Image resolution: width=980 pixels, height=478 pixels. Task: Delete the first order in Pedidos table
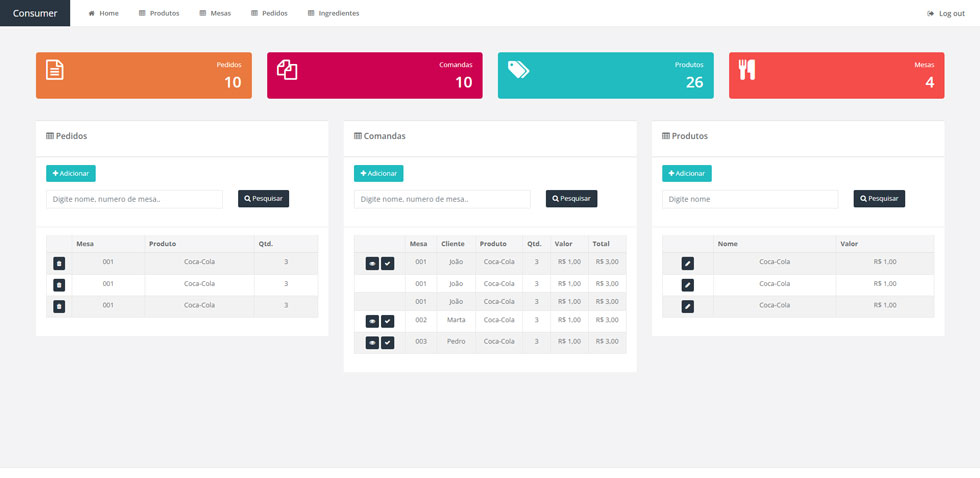pos(59,263)
